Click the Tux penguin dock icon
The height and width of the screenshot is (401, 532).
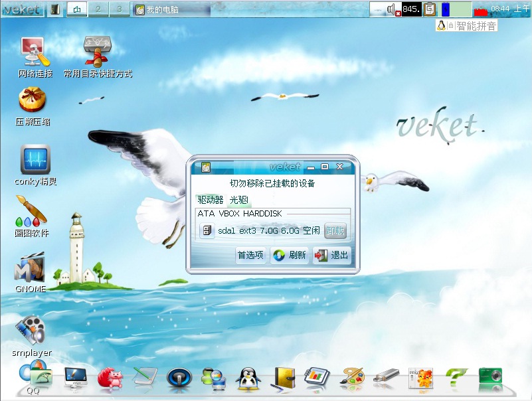tap(248, 378)
